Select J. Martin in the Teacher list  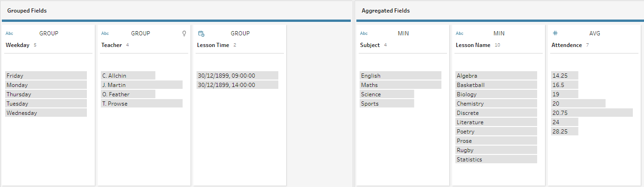click(x=141, y=85)
